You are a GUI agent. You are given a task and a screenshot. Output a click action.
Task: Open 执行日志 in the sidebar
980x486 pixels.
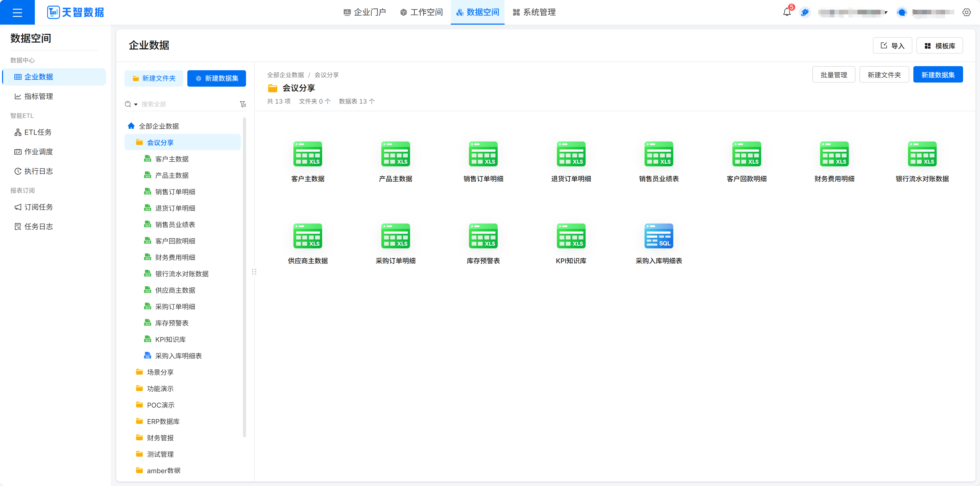point(54,171)
